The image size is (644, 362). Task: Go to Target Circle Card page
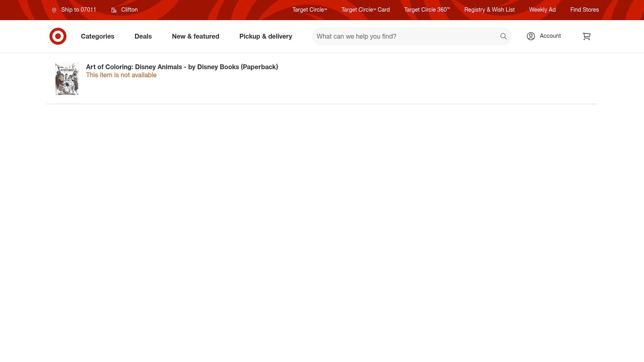pos(365,10)
